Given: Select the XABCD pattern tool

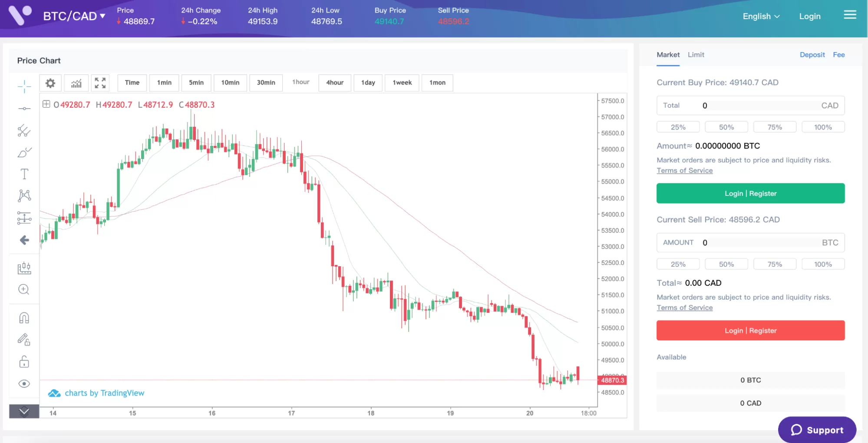Looking at the screenshot, I should point(24,195).
